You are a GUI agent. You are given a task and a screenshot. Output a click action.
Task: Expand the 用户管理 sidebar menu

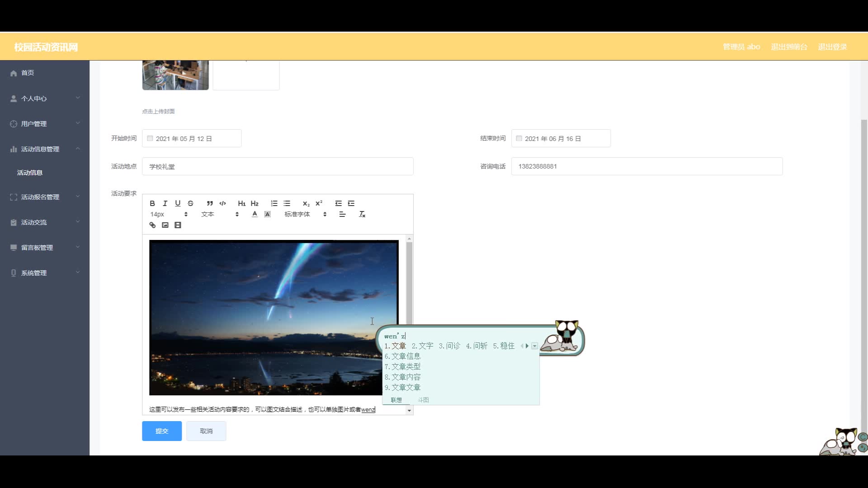[x=45, y=124]
